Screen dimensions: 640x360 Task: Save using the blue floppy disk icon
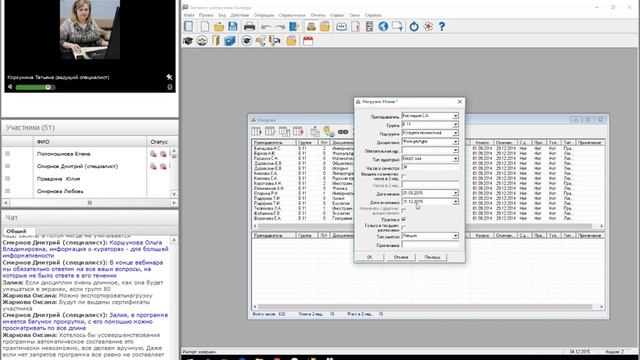pyautogui.click(x=233, y=27)
